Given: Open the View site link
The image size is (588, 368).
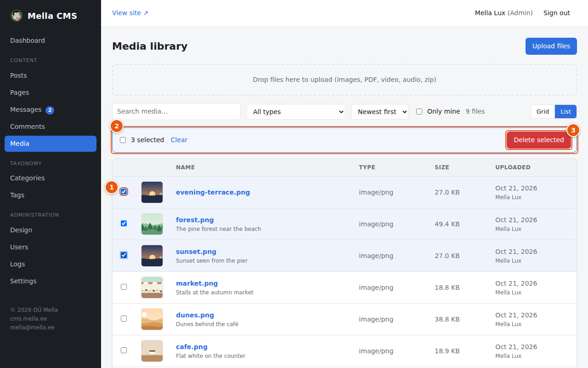Looking at the screenshot, I should coord(130,13).
